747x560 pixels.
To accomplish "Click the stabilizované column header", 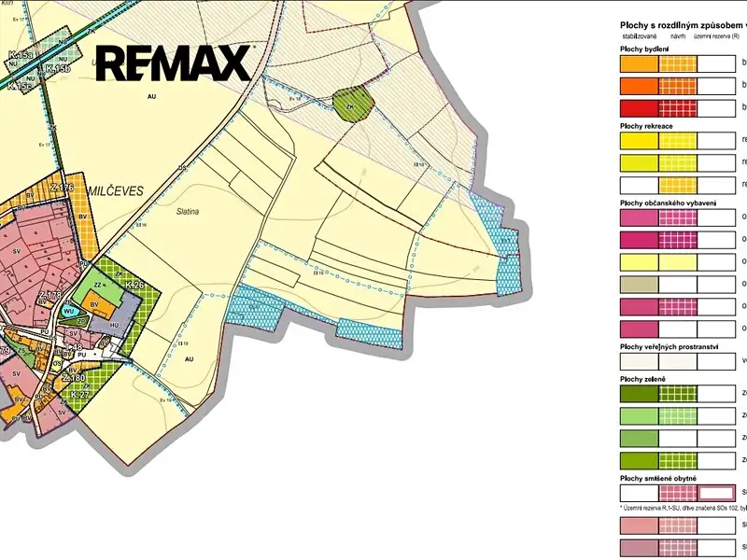I will 640,36.
